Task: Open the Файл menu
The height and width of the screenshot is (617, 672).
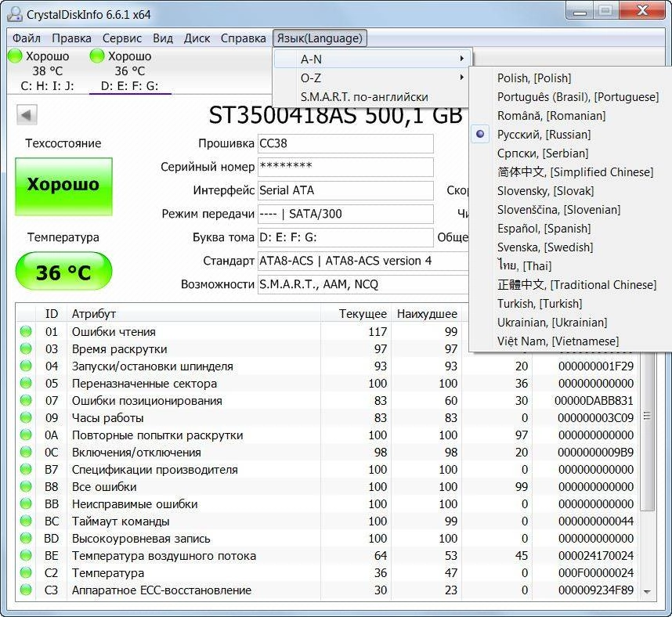Action: coord(27,38)
